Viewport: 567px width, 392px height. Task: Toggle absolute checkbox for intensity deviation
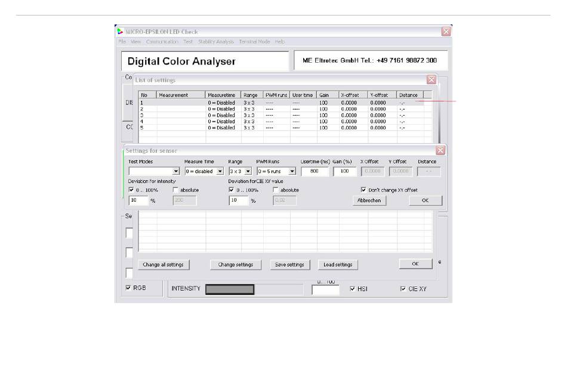click(x=175, y=190)
